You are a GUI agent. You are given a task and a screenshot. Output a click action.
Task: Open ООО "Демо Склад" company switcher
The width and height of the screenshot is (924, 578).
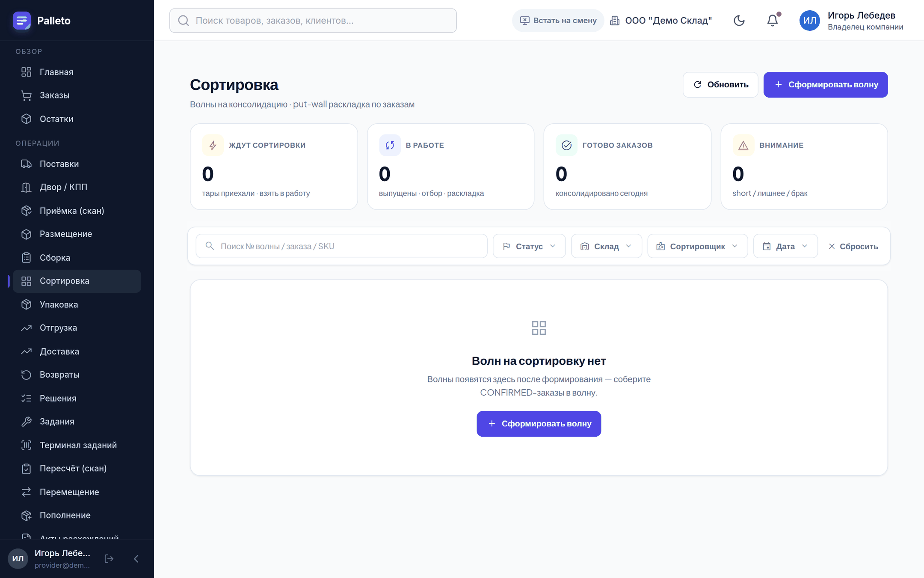coord(661,21)
